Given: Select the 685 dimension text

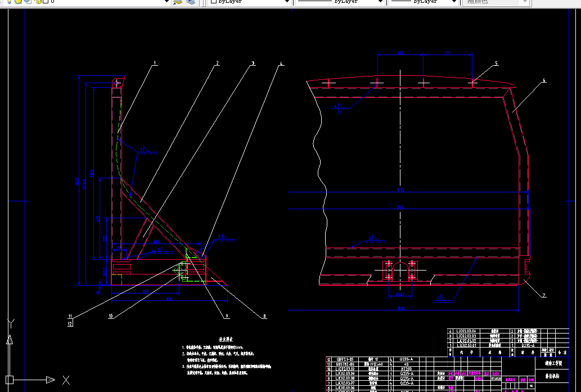Looking at the screenshot, I should pyautogui.click(x=156, y=242).
